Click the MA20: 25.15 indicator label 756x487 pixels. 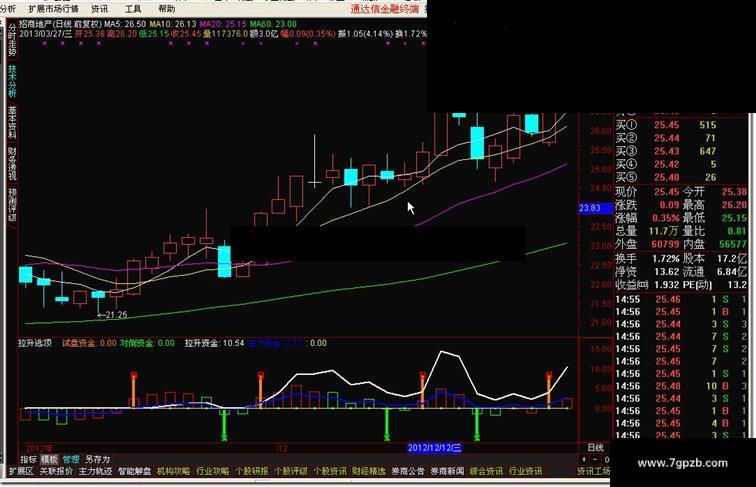(223, 24)
